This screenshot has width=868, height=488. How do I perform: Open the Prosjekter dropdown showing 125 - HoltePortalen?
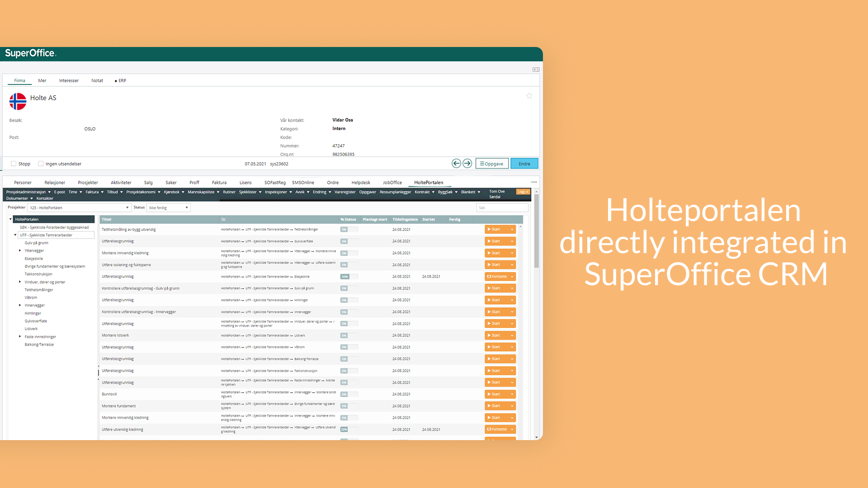(79, 208)
